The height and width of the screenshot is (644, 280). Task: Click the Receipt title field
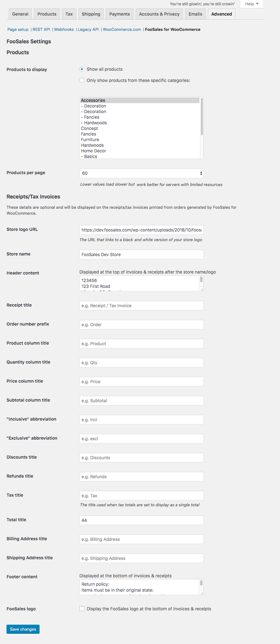pyautogui.click(x=141, y=306)
